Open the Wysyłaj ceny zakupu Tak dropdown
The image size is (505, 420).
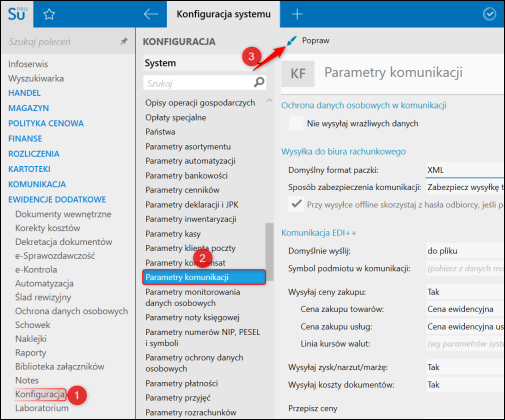click(x=465, y=292)
